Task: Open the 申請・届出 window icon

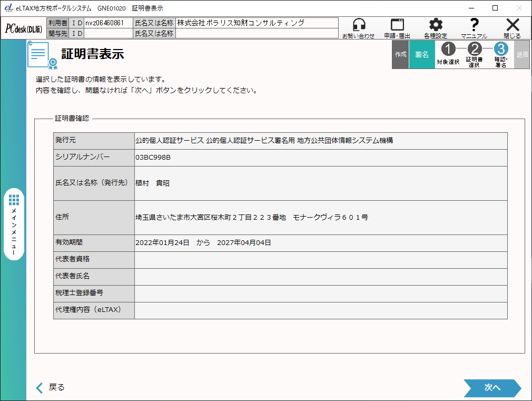Action: 397,25
